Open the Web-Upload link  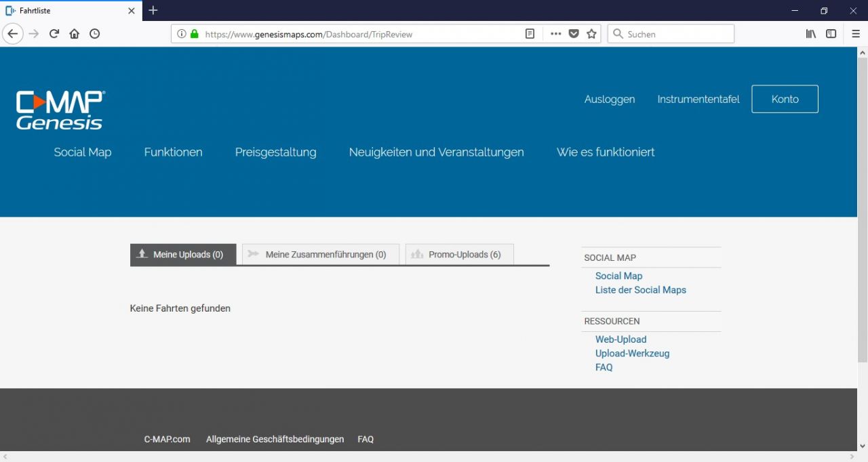pos(620,339)
